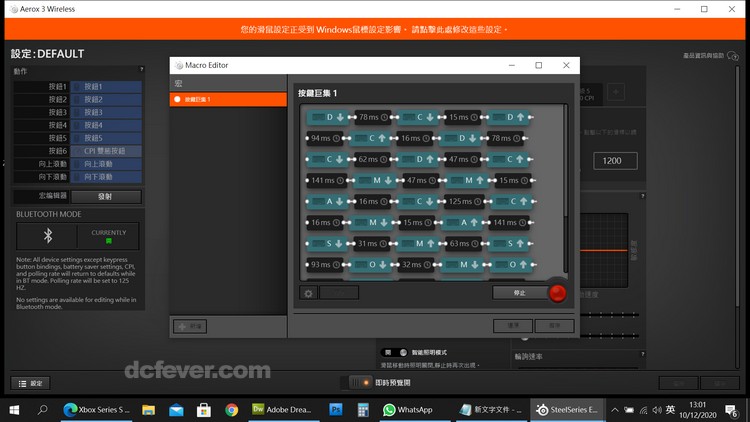Screen dimensions: 750x422
Task: Select the O key-up macro block
Action: 512,265
